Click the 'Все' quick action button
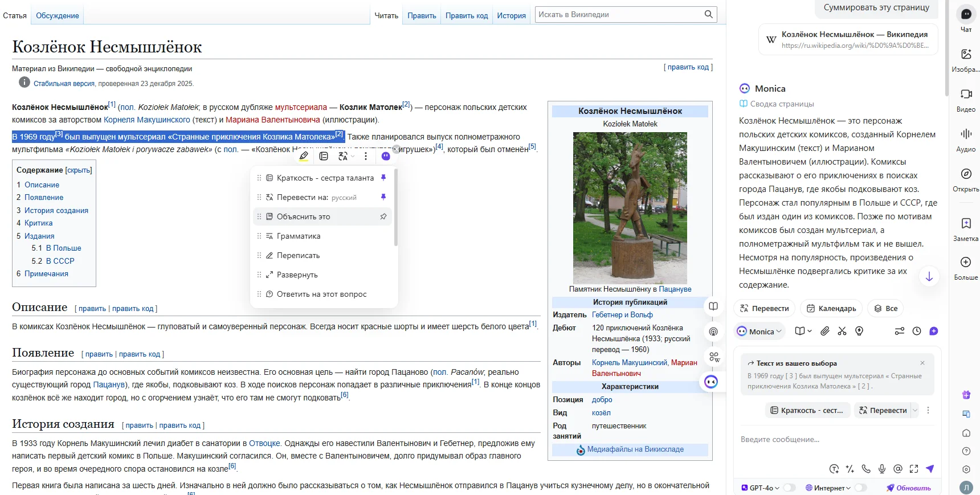Viewport: 980px width, 495px height. click(x=886, y=308)
